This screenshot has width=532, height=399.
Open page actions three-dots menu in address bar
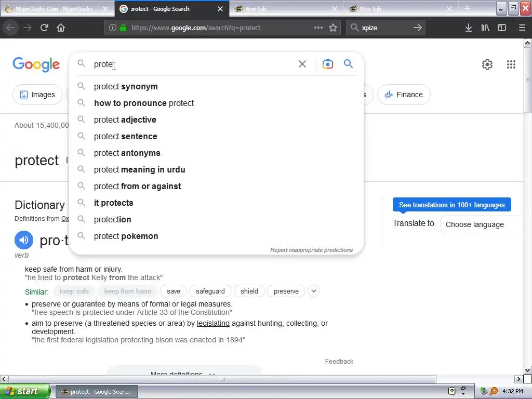318,28
